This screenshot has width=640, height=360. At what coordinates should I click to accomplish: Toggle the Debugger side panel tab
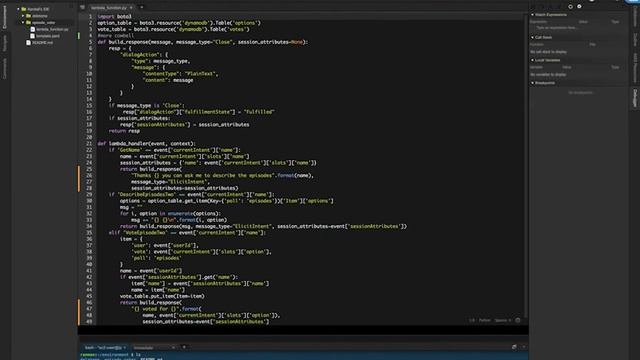pos(635,98)
